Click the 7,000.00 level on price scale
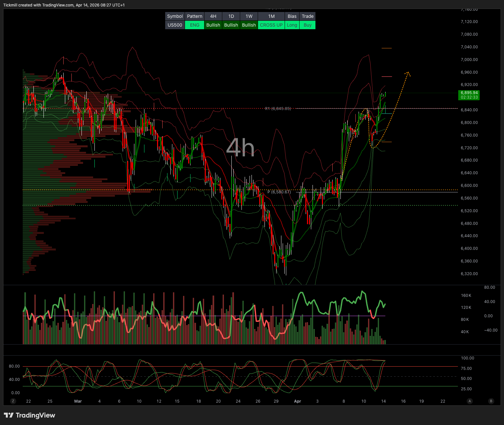This screenshot has width=504, height=425. pos(469,60)
